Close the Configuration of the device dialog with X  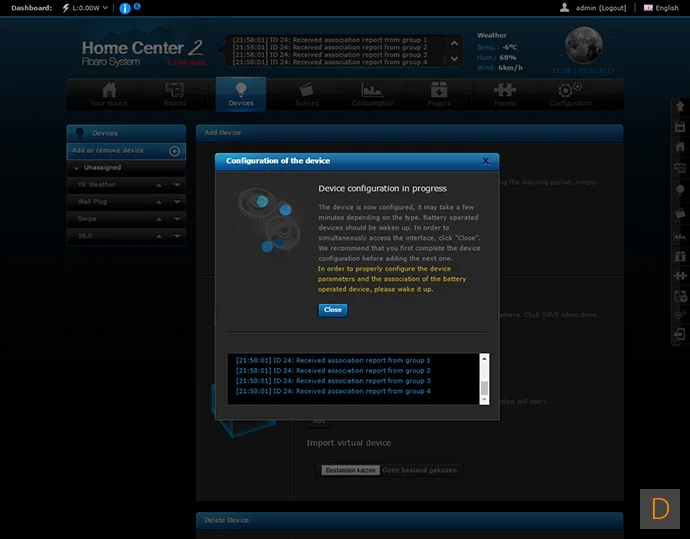pyautogui.click(x=485, y=161)
